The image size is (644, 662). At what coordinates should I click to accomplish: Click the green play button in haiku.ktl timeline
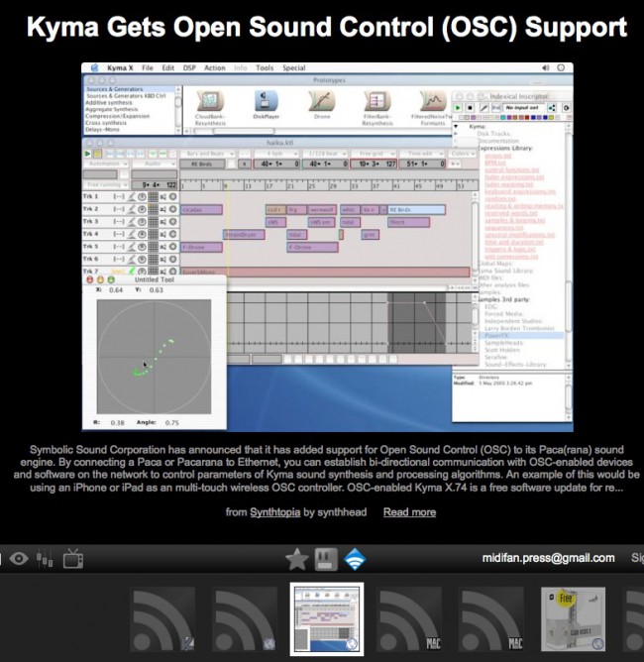pyautogui.click(x=87, y=154)
